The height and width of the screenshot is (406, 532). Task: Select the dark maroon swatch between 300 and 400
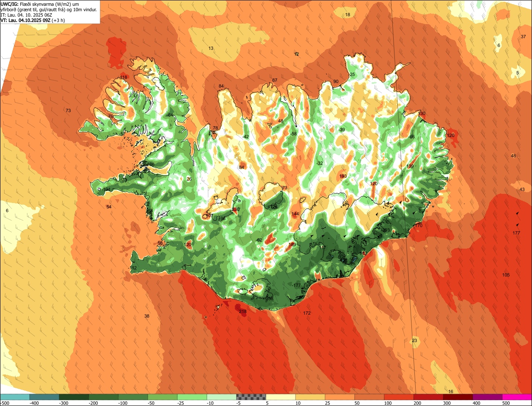click(x=458, y=397)
